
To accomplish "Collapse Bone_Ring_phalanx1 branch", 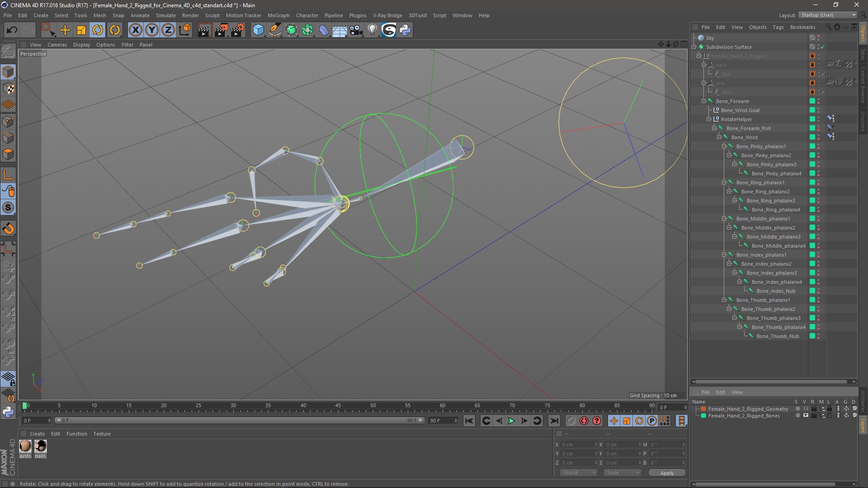I will point(724,183).
